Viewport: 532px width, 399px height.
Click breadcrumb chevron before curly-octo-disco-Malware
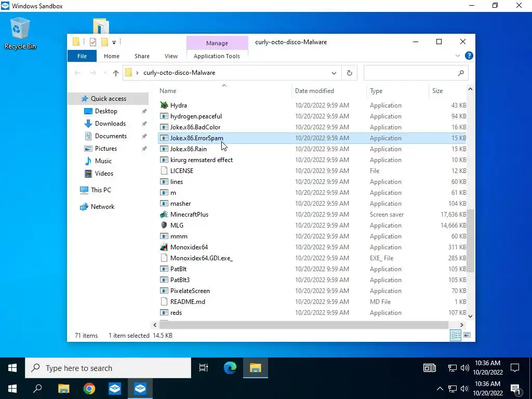(x=137, y=73)
